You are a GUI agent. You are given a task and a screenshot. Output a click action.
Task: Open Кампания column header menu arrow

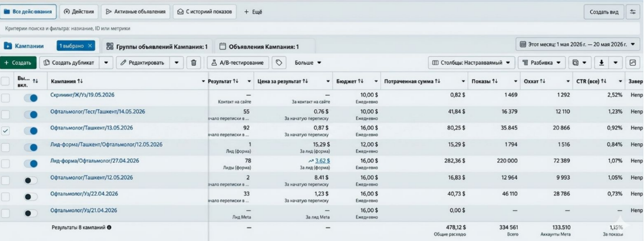[203, 81]
